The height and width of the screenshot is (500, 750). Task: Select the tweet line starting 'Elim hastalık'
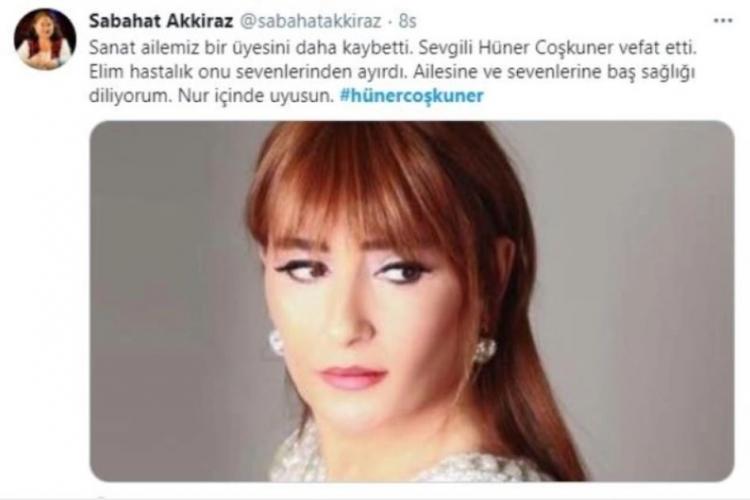(392, 72)
